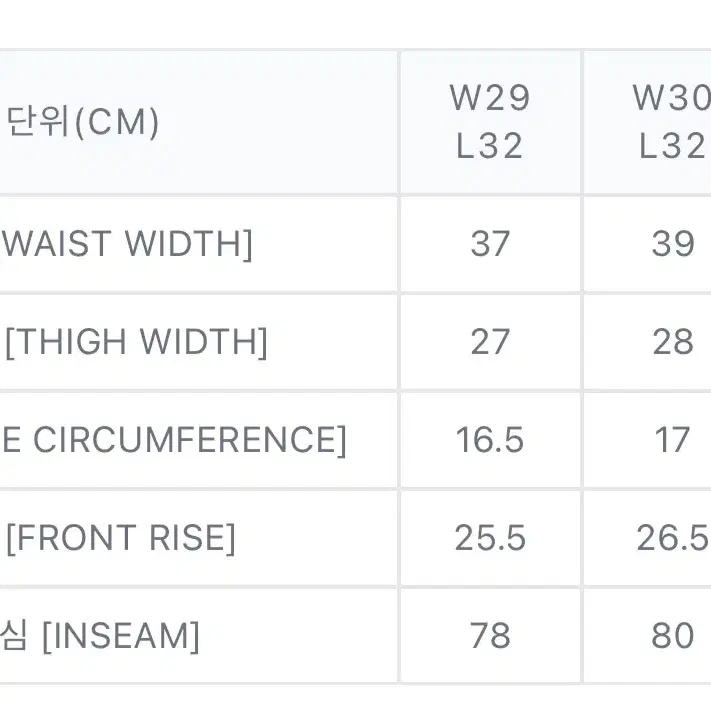This screenshot has height=711, width=711.
Task: Click the L32 text under W29
Action: (490, 146)
